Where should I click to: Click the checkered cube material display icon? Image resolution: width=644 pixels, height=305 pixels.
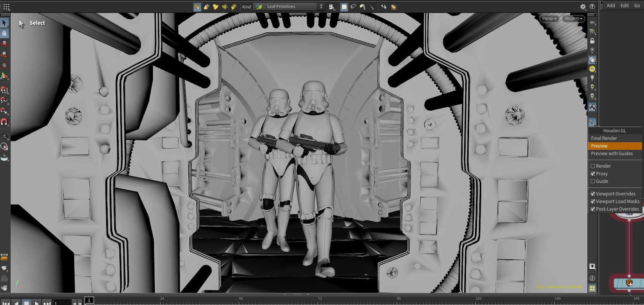(592, 107)
